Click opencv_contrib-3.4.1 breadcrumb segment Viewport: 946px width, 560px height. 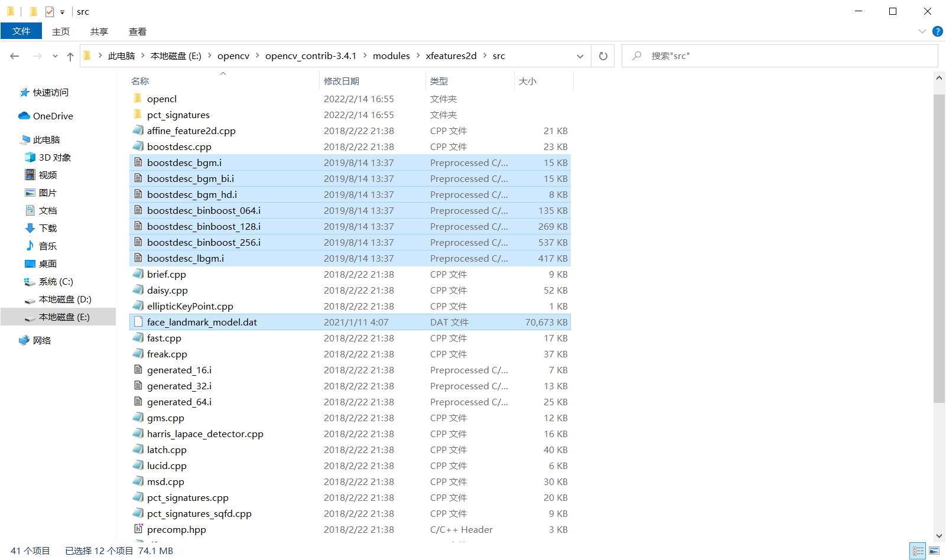pyautogui.click(x=311, y=56)
